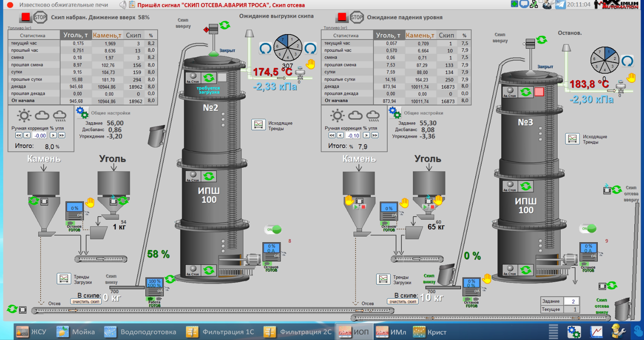Viewport: 644px width, 340px height.
Task: Open the network status icon with green checkmark
Action: pos(534,5)
